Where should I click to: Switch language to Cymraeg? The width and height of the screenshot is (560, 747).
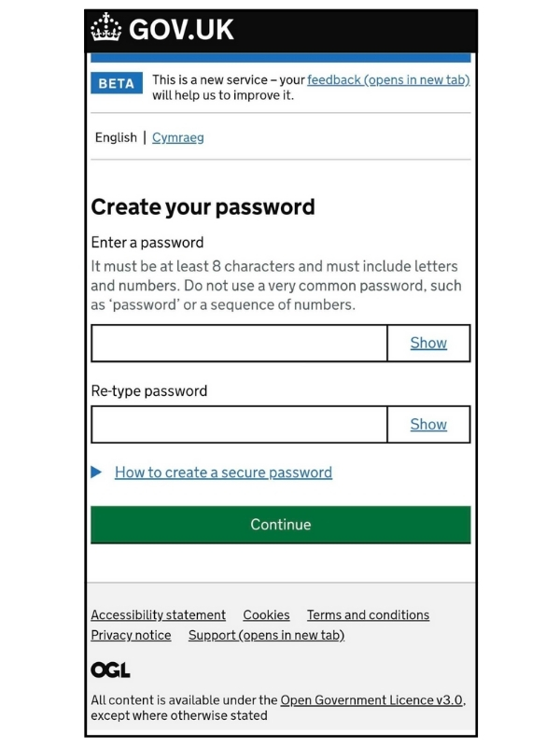(x=177, y=137)
